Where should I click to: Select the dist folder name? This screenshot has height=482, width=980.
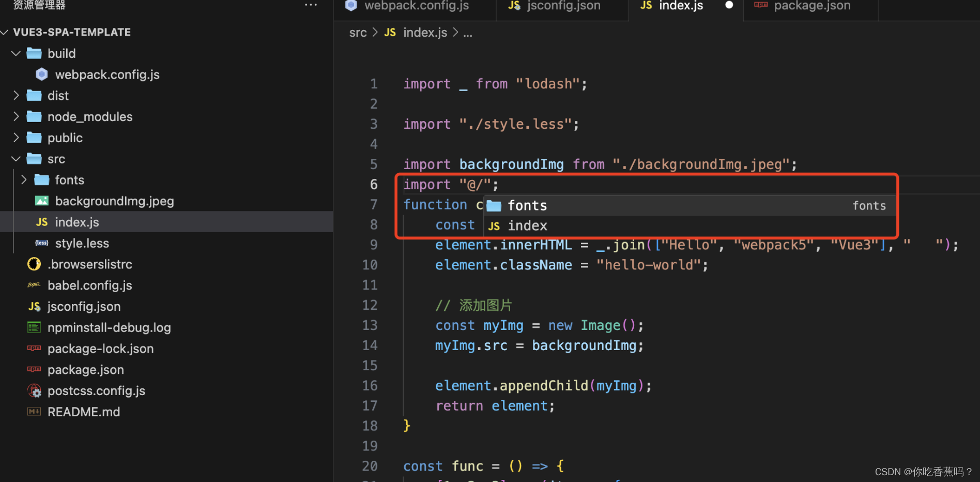pyautogui.click(x=58, y=96)
